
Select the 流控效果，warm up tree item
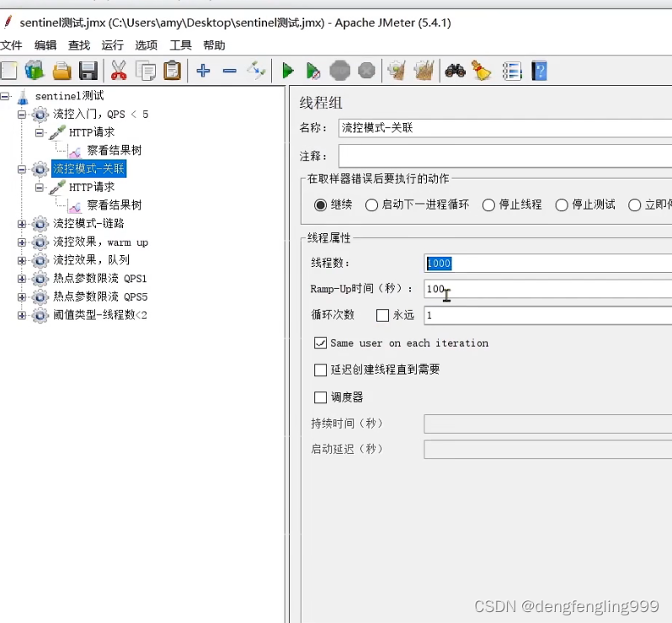click(x=100, y=242)
